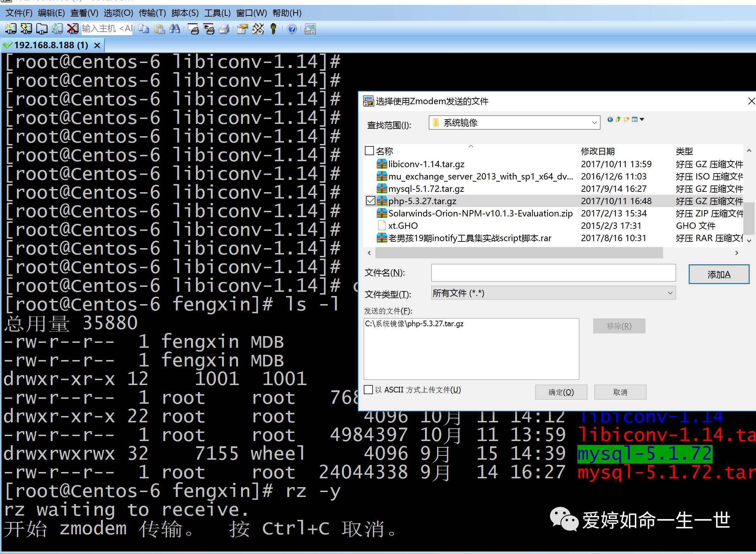Image resolution: width=756 pixels, height=554 pixels.
Task: Toggle the select-all checkbox beside 名称
Action: [x=369, y=151]
